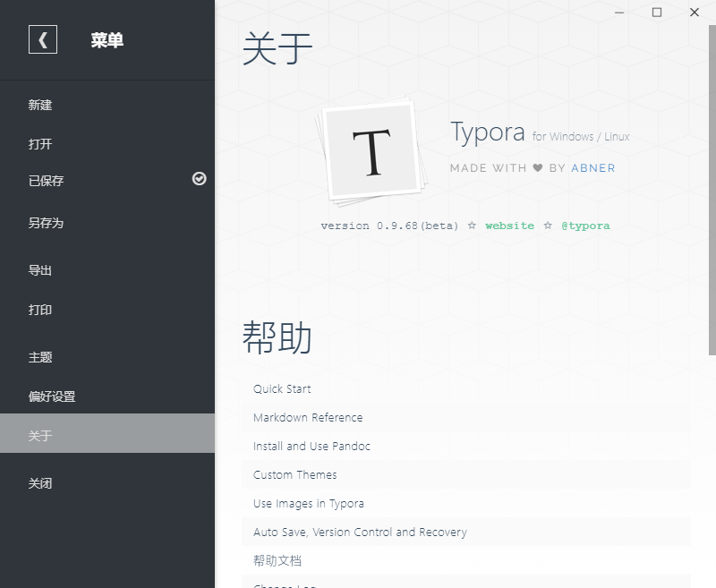Select 打开 in the sidebar menu
Viewport: 716px width, 588px height.
click(x=107, y=144)
